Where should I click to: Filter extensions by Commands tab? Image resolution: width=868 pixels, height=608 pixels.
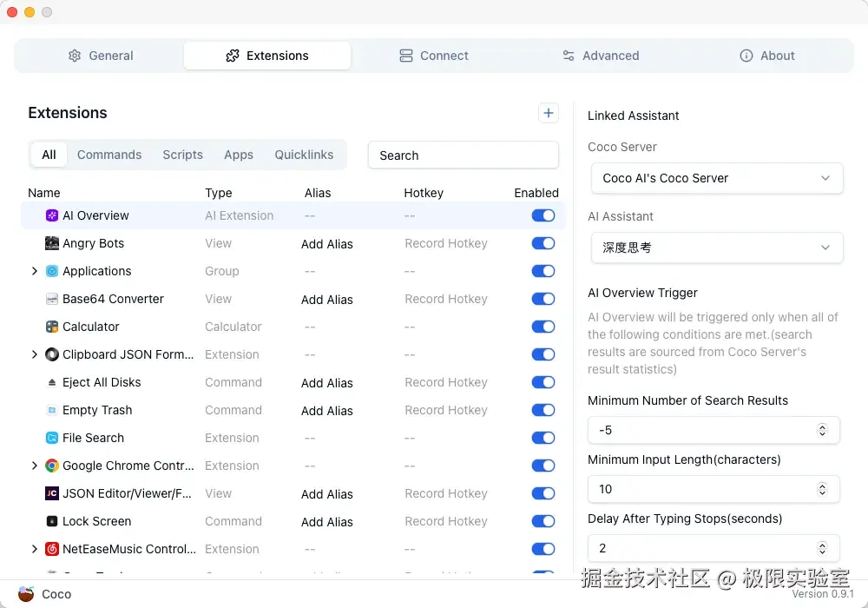pos(109,155)
